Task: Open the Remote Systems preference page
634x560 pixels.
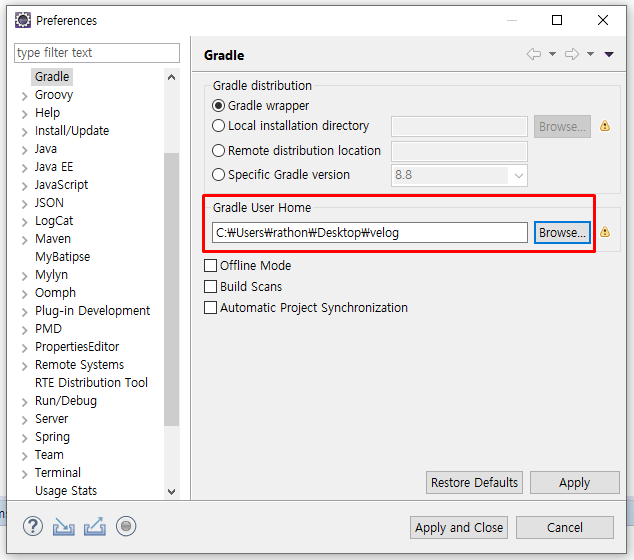Action: tap(79, 365)
